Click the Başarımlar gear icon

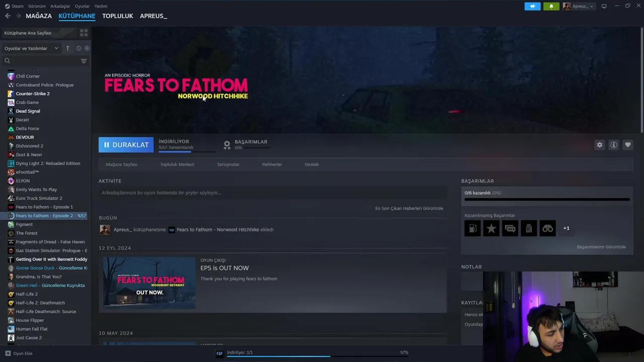tap(227, 145)
